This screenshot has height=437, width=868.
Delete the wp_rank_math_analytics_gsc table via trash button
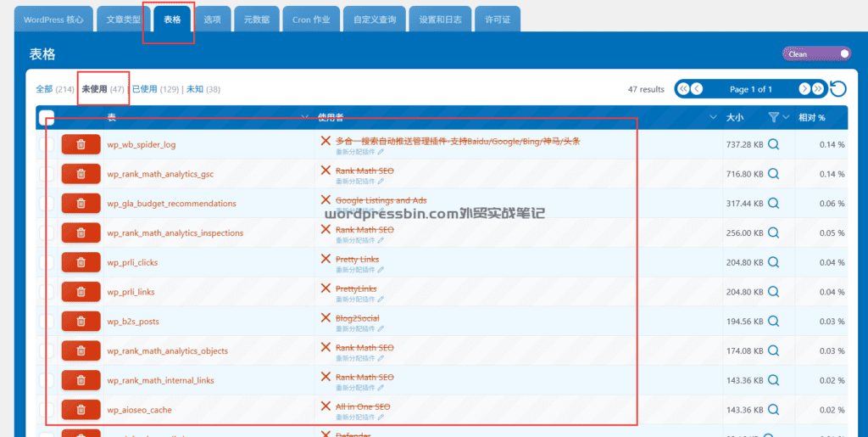pyautogui.click(x=81, y=174)
